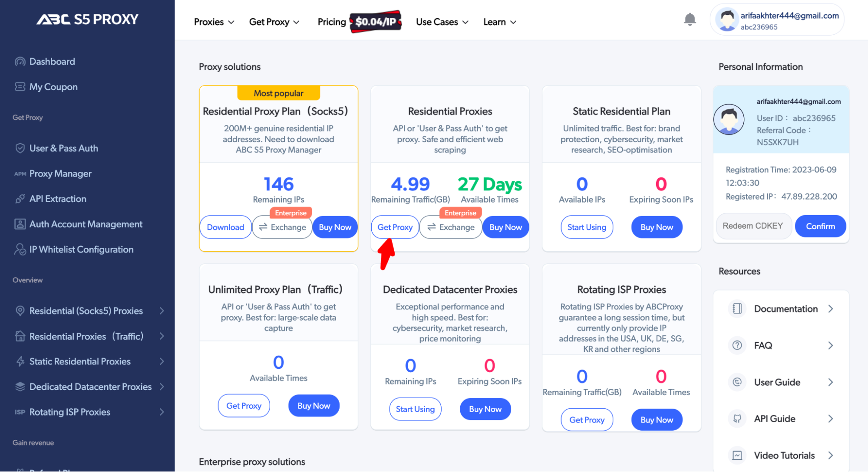868x472 pixels.
Task: Click the User & Pass Auth shield icon
Action: [20, 148]
